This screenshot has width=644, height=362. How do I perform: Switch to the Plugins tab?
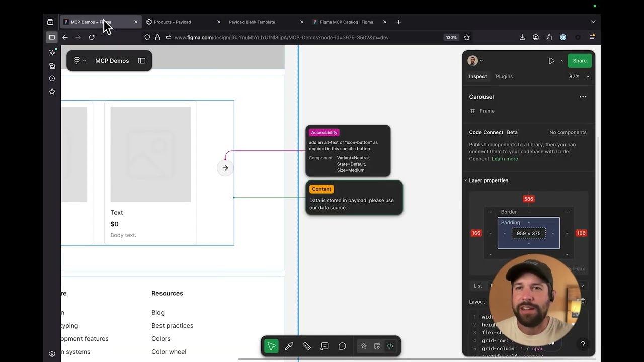pos(504,77)
